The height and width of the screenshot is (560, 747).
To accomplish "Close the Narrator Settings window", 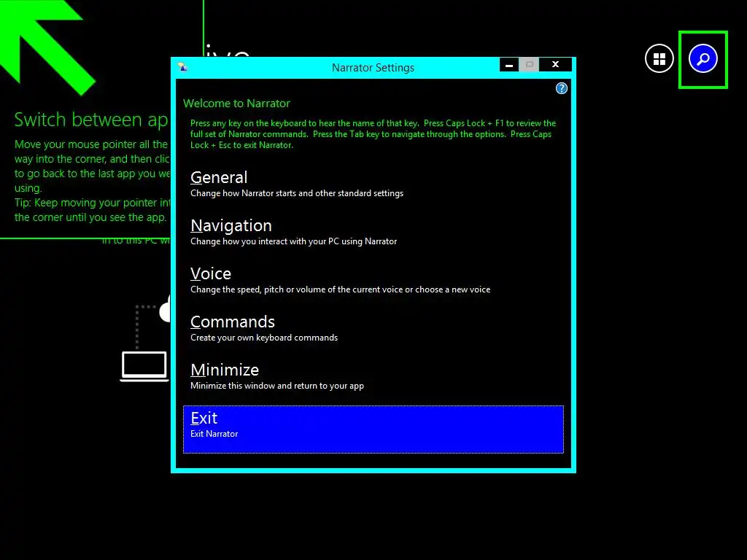I will point(555,65).
